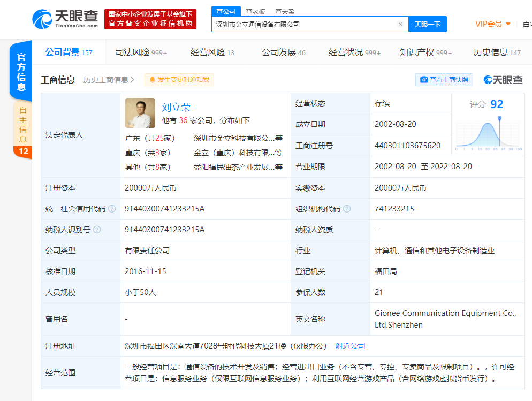The height and width of the screenshot is (401, 532).
Task: Click help icon beside 纳税人识别号
Action: click(96, 230)
